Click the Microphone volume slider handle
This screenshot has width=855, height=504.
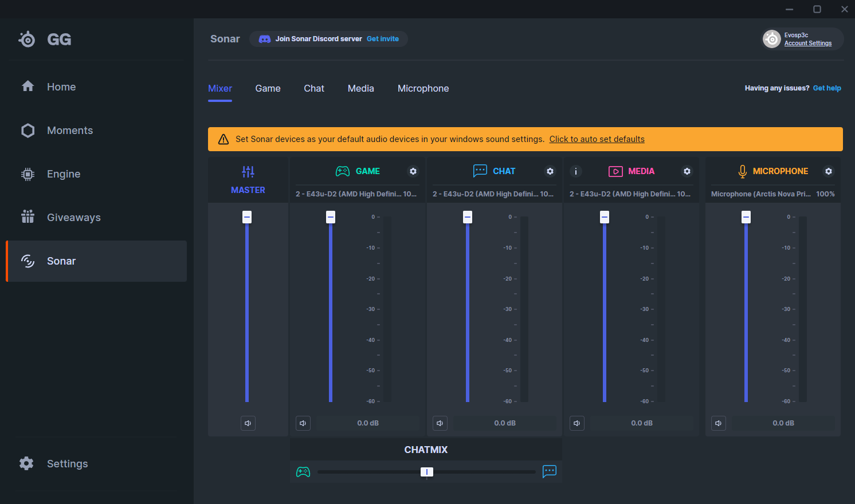coord(746,217)
